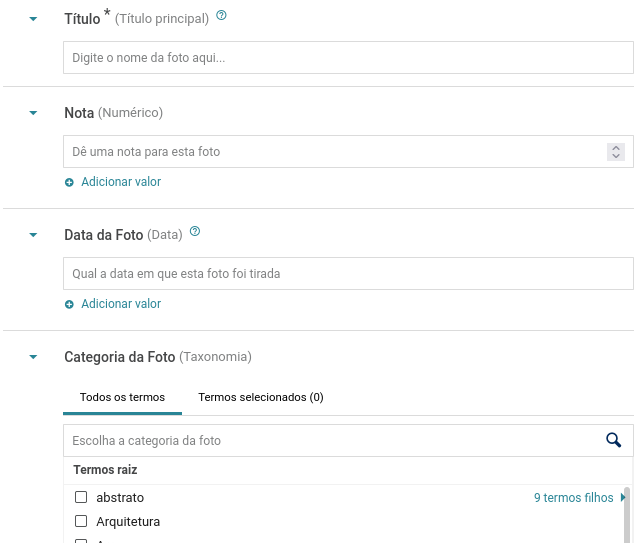The width and height of the screenshot is (639, 543).
Task: Check the abstrato term checkbox
Action: 81,497
